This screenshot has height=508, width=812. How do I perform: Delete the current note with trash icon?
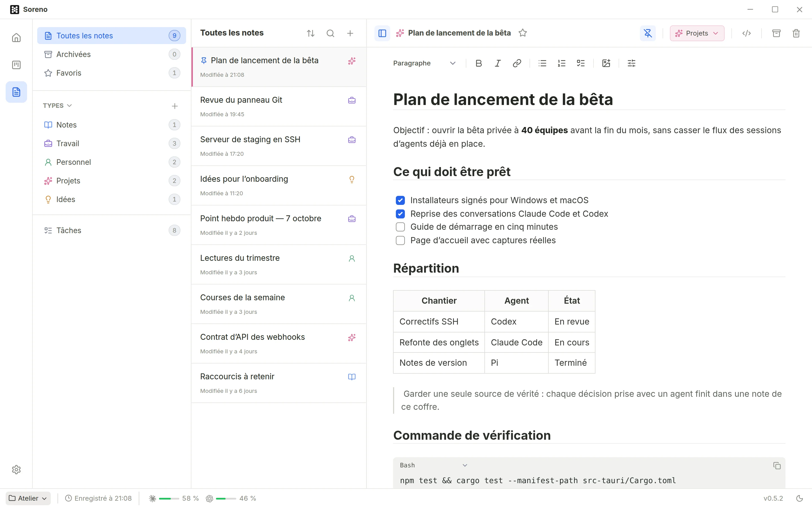click(796, 33)
